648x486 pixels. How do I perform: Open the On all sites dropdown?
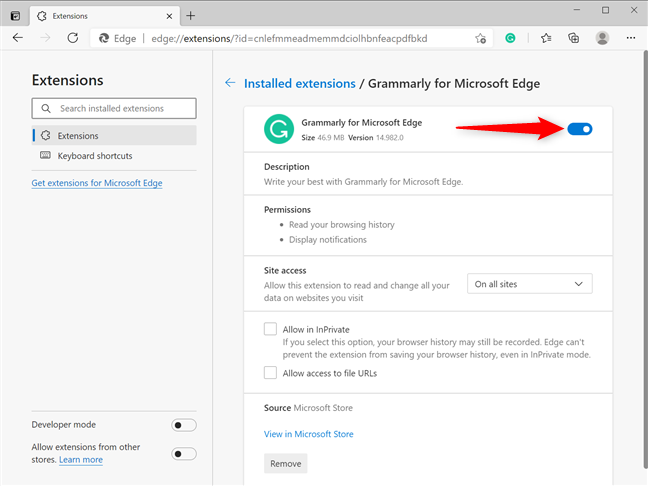pyautogui.click(x=529, y=284)
